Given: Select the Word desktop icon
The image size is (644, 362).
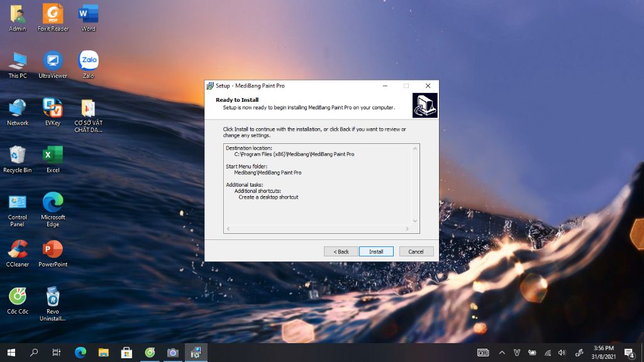Looking at the screenshot, I should tap(88, 18).
